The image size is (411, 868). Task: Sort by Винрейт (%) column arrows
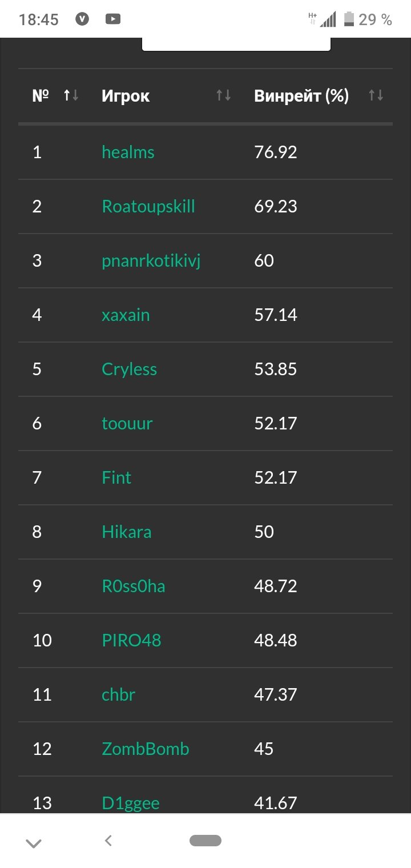click(x=376, y=96)
